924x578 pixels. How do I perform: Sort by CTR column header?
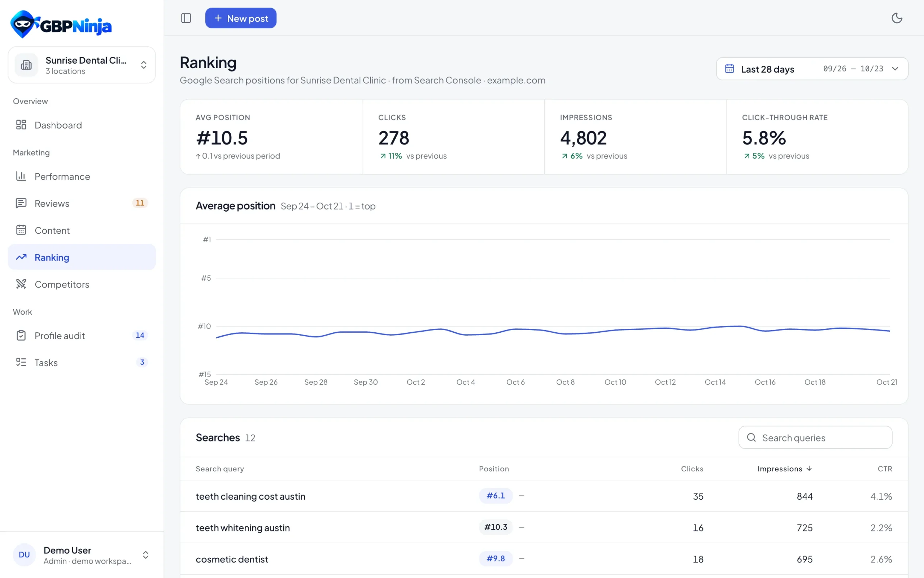tap(885, 469)
